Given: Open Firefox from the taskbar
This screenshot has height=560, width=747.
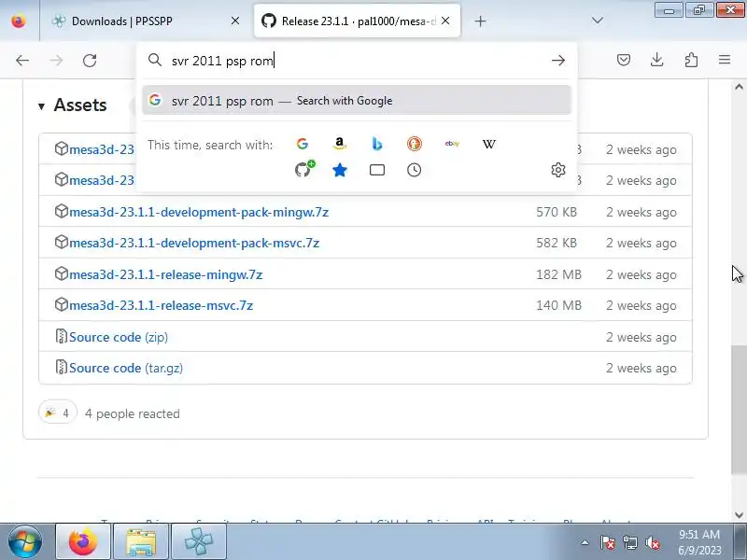Looking at the screenshot, I should click(x=83, y=541).
